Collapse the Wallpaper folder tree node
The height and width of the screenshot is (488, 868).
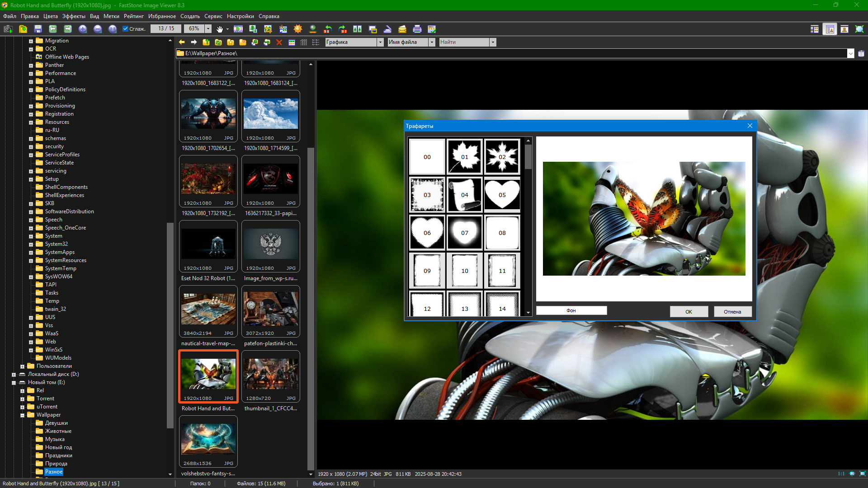click(22, 415)
